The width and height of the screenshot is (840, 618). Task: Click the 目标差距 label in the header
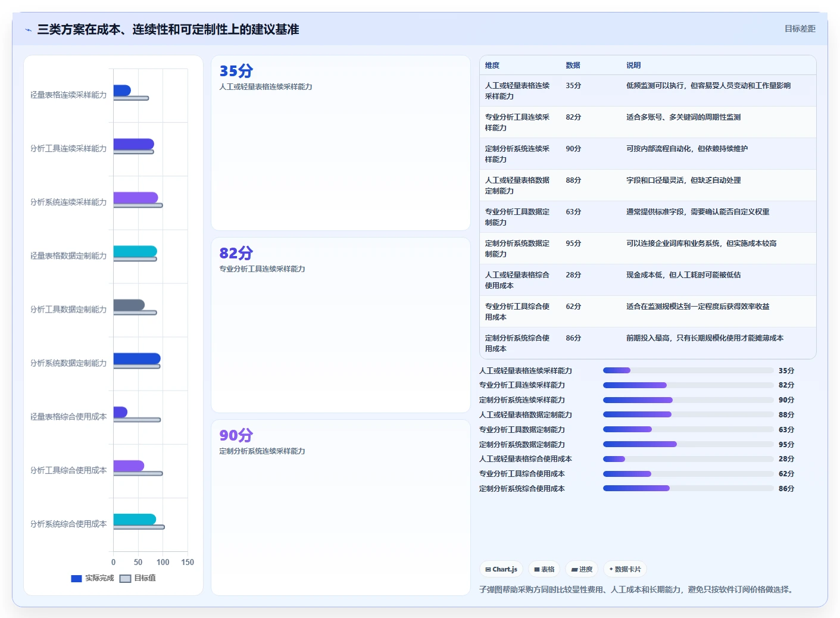(800, 29)
